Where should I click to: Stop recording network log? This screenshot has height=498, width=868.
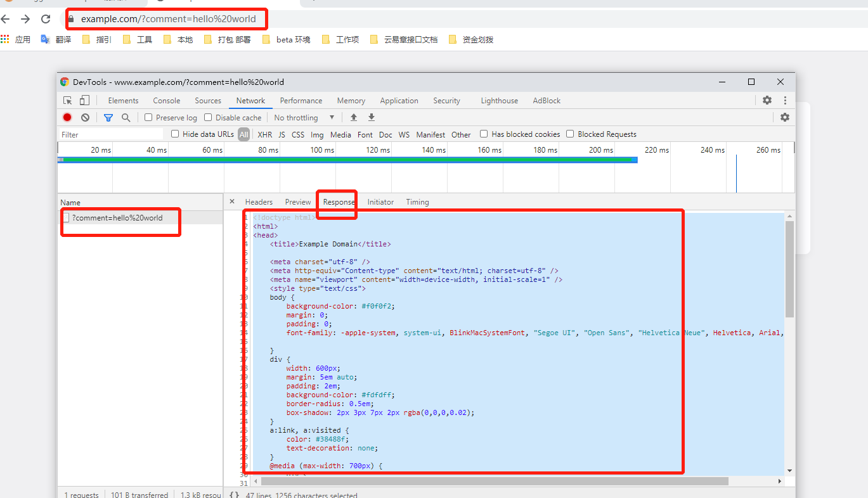(x=67, y=117)
